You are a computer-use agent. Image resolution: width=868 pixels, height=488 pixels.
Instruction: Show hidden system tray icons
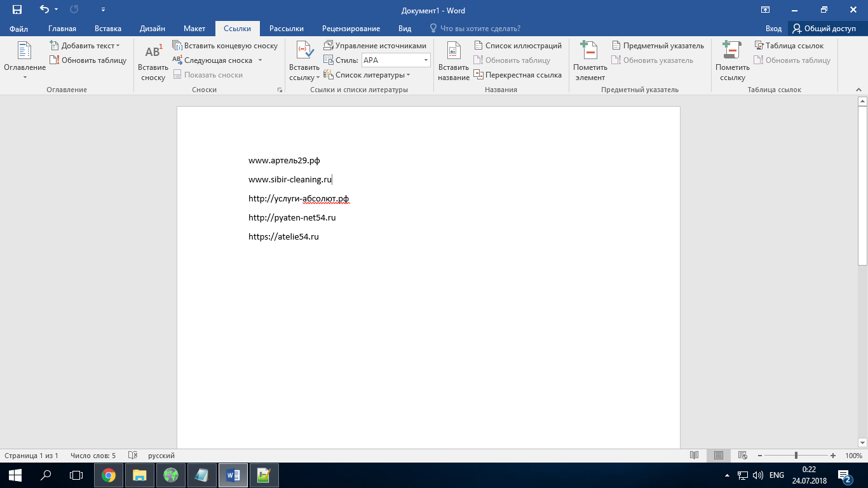click(x=728, y=475)
